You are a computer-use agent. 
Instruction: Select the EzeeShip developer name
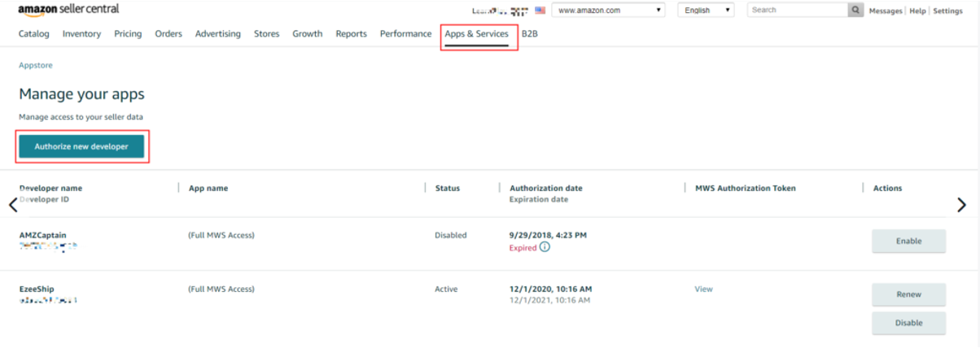[37, 289]
